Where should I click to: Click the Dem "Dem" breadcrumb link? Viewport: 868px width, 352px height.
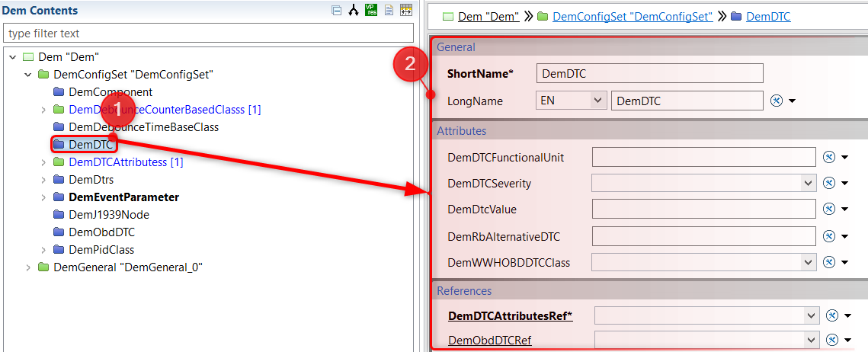(488, 17)
